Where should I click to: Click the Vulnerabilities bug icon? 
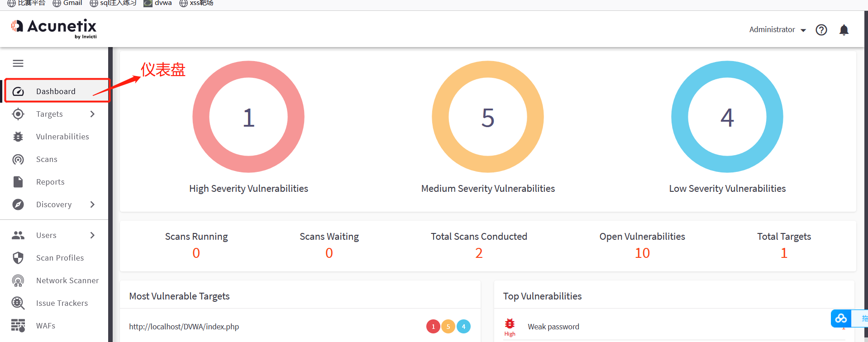coord(18,137)
